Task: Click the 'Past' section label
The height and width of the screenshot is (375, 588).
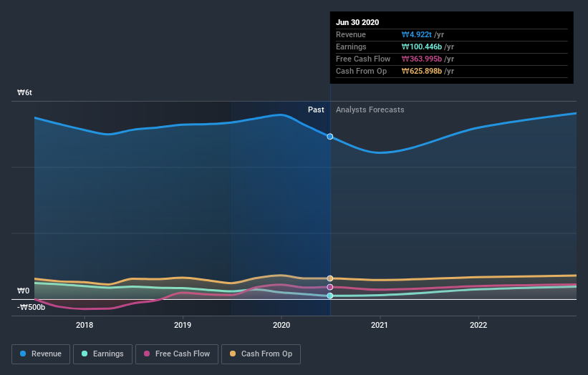Action: point(316,109)
